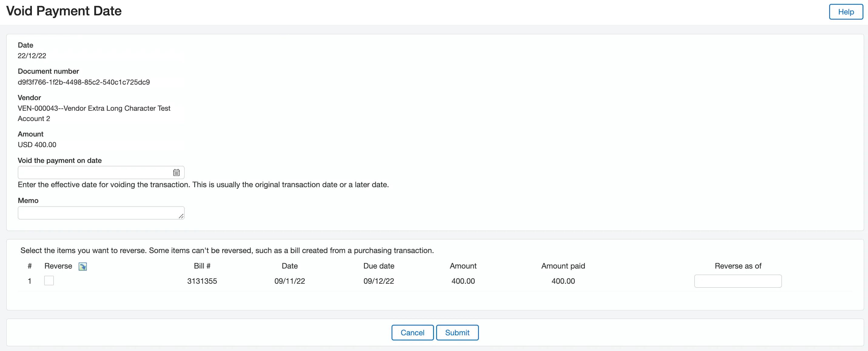
Task: Focus the Memo text area
Action: (101, 213)
